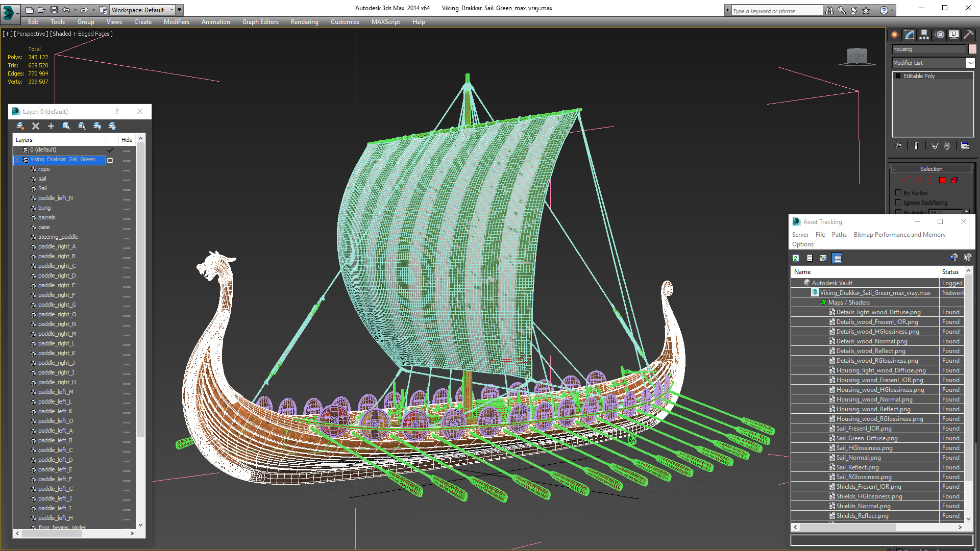Click the Help question mark icon
This screenshot has width=980, height=551.
pyautogui.click(x=884, y=10)
